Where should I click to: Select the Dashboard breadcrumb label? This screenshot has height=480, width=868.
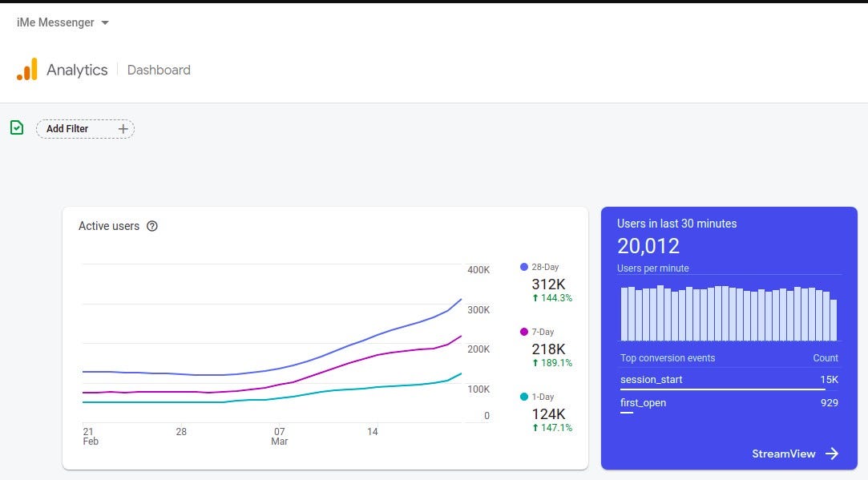(159, 70)
